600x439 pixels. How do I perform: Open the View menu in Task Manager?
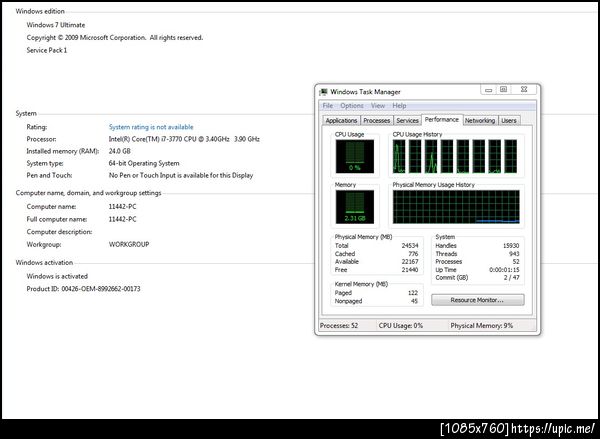(x=378, y=106)
